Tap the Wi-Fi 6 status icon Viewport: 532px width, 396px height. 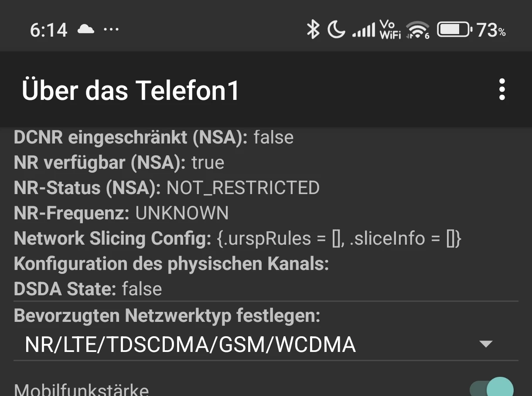(417, 31)
